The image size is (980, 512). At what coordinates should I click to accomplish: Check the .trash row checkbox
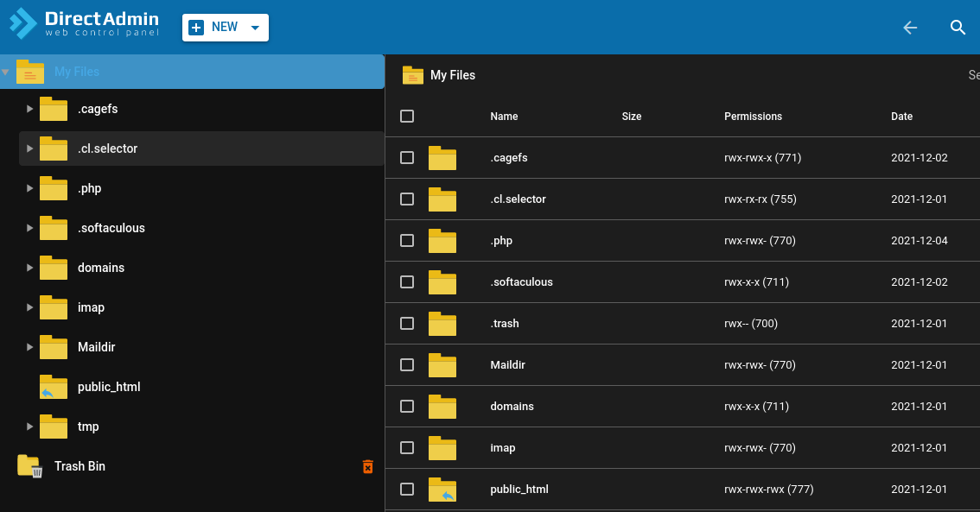pyautogui.click(x=407, y=324)
